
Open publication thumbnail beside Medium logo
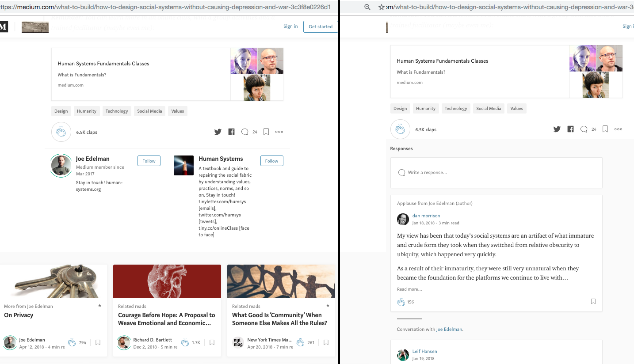coord(35,27)
